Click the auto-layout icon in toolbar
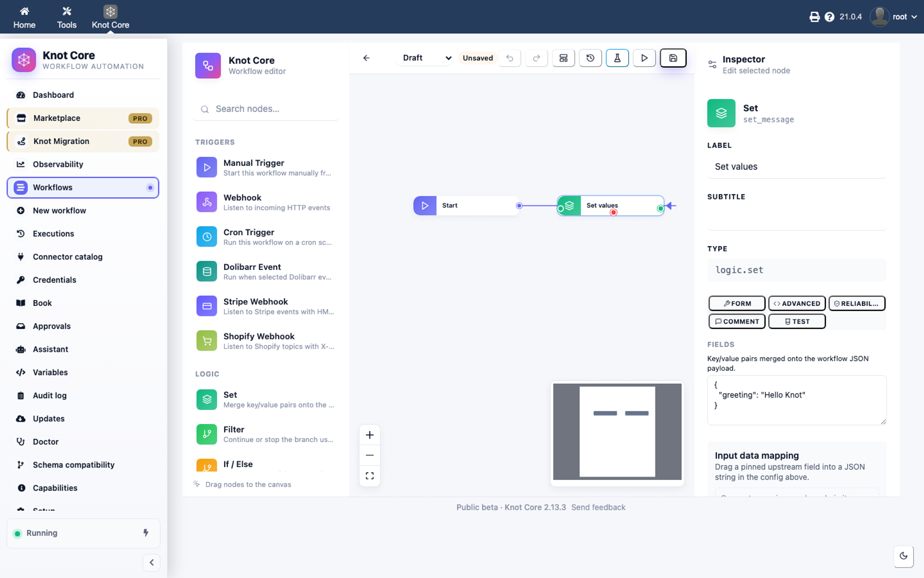This screenshot has height=578, width=924. click(563, 58)
